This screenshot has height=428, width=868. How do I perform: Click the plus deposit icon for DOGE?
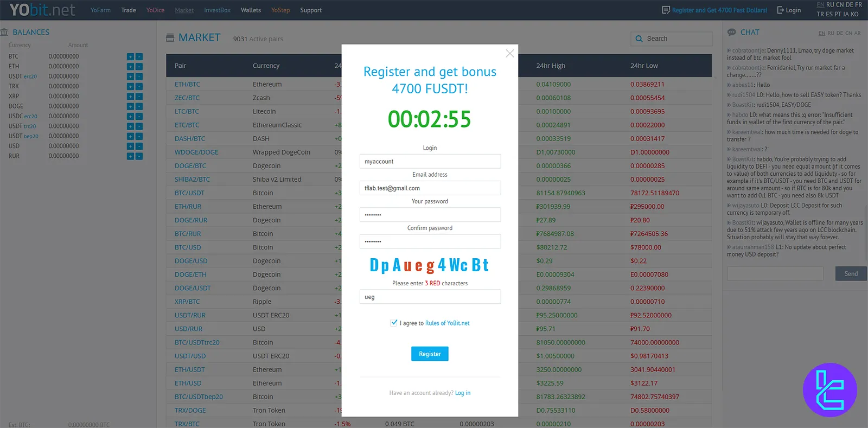click(x=130, y=106)
